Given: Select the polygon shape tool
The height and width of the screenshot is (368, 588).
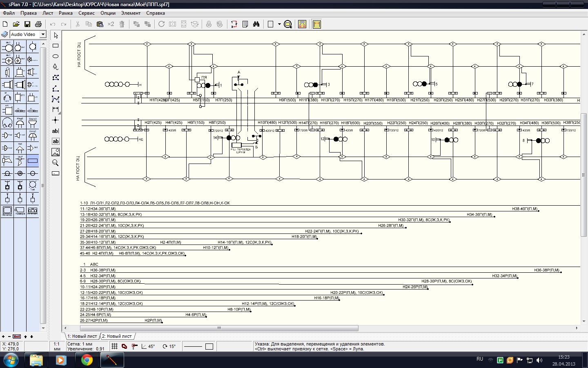Looking at the screenshot, I should pos(56,78).
